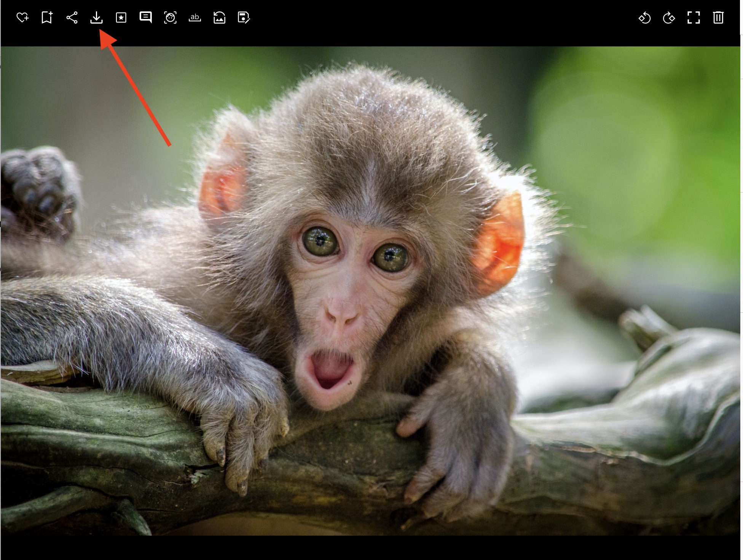This screenshot has width=743, height=560.
Task: Click the bookmark add icon
Action: tap(47, 17)
